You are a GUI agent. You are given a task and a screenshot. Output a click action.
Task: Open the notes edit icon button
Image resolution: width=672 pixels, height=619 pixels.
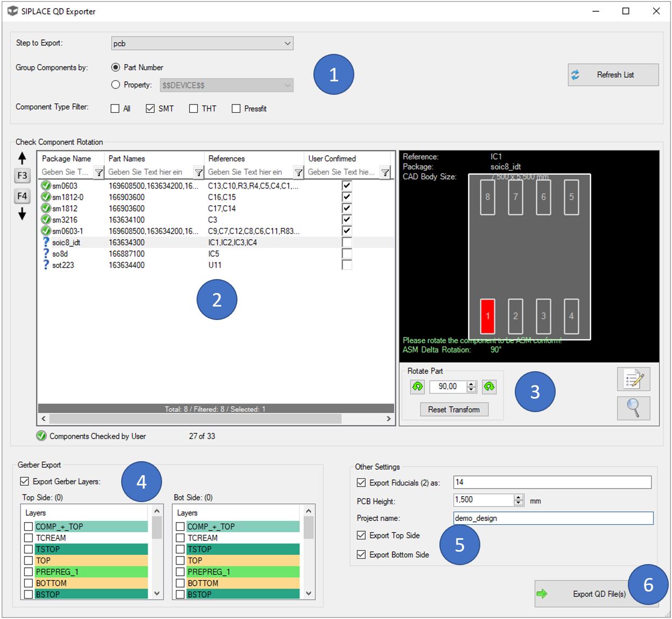[x=634, y=379]
